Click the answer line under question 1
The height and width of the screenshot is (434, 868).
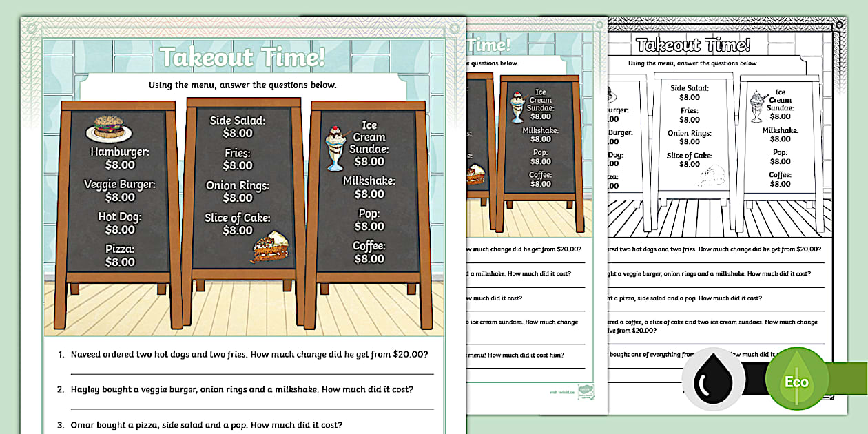tap(251, 372)
